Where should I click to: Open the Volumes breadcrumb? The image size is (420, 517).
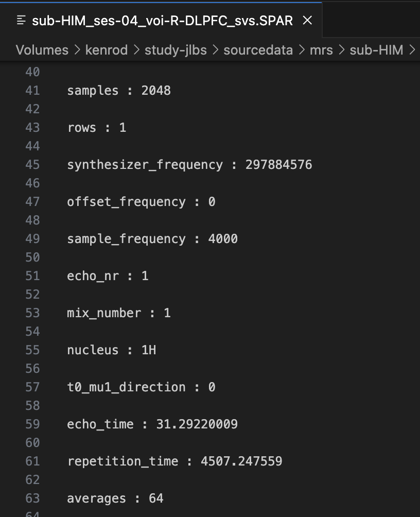[x=42, y=50]
